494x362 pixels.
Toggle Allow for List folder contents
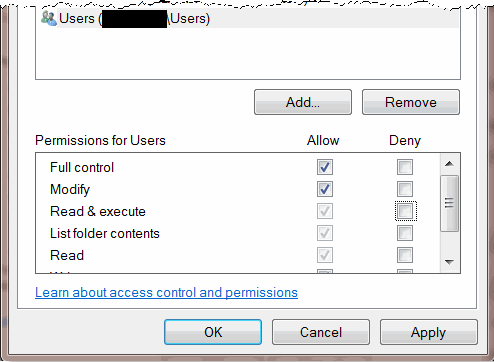tap(325, 233)
